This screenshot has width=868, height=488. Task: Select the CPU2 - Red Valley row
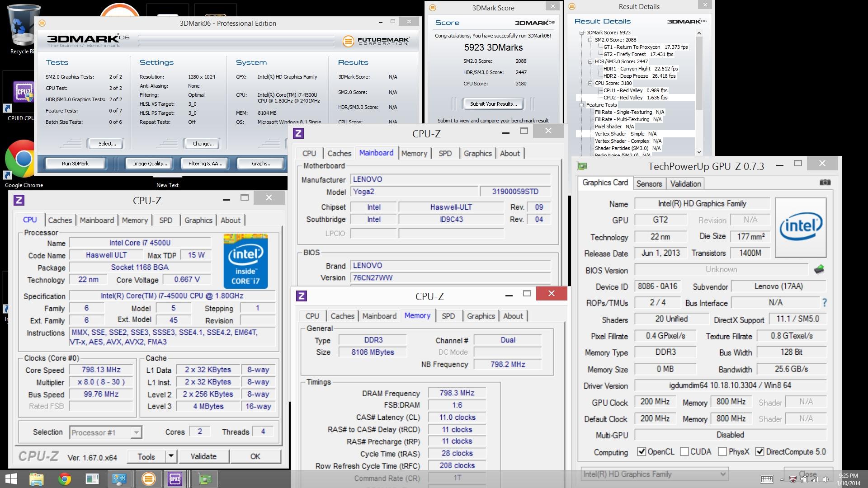(x=635, y=98)
